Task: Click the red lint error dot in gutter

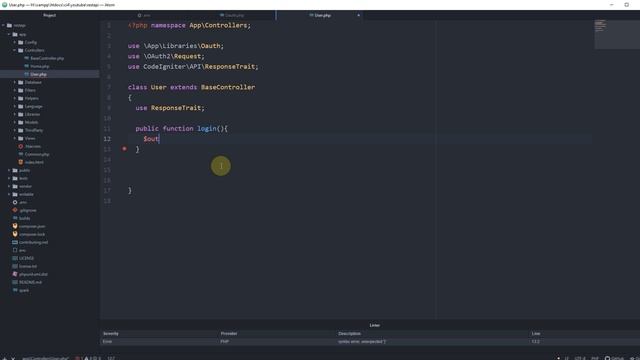Action: point(124,149)
